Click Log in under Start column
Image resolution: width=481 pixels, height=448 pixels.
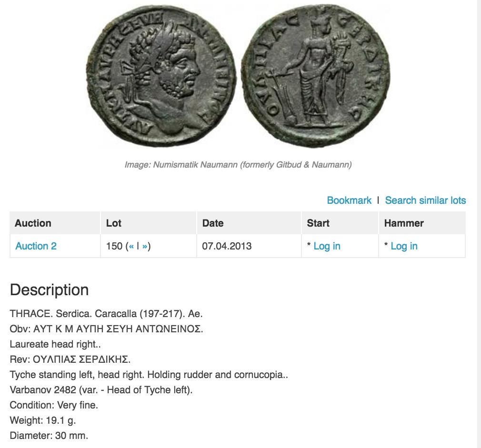coord(327,246)
